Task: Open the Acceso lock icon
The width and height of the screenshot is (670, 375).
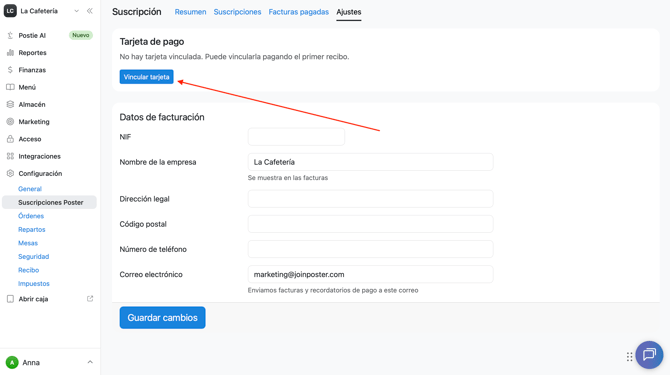Action: (x=10, y=139)
